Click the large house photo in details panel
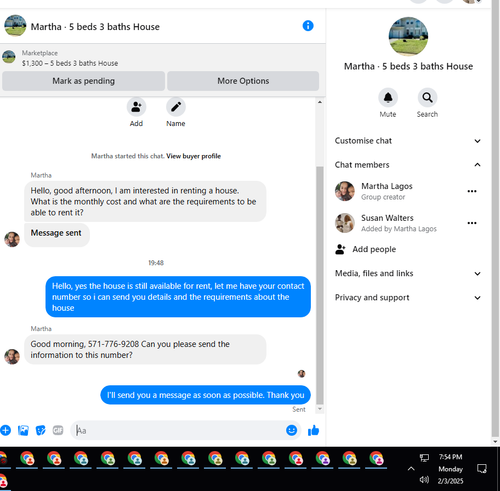 408,36
